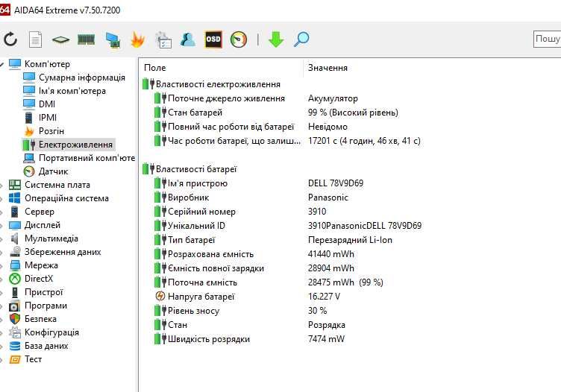Open the monitor diagnostics toolbar icon

coord(113,39)
